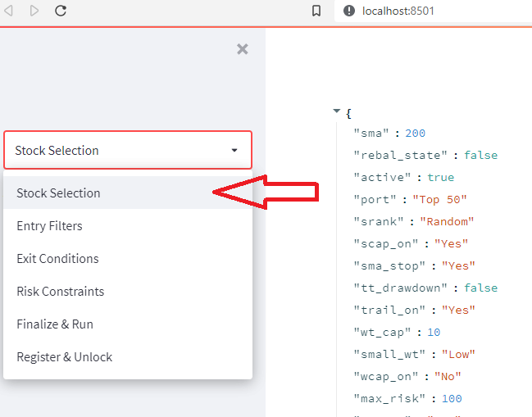The image size is (532, 417).
Task: Select Register & Unlock option
Action: coord(128,357)
